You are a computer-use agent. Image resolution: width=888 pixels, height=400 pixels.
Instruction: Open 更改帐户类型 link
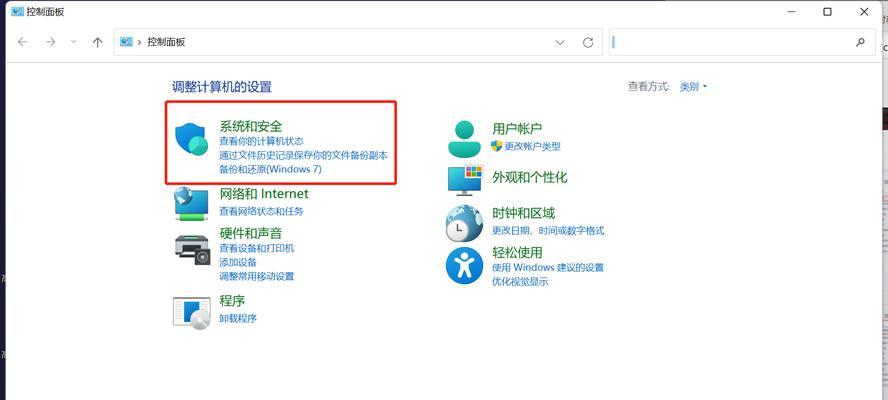point(532,146)
